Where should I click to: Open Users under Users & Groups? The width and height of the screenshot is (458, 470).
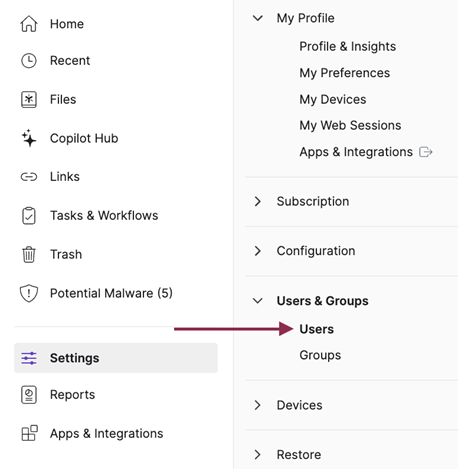click(316, 329)
